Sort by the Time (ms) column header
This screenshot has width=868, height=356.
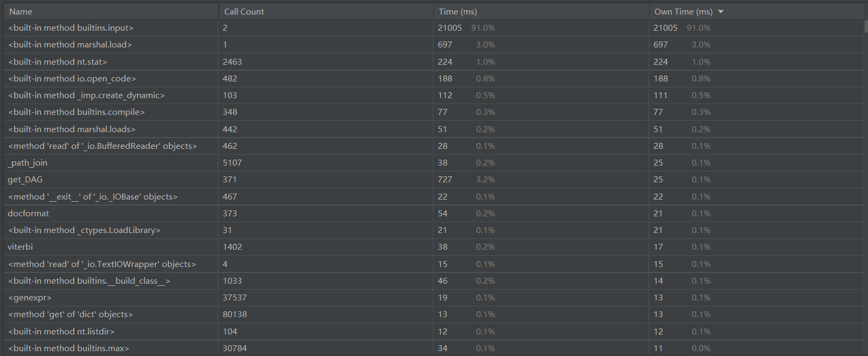541,11
